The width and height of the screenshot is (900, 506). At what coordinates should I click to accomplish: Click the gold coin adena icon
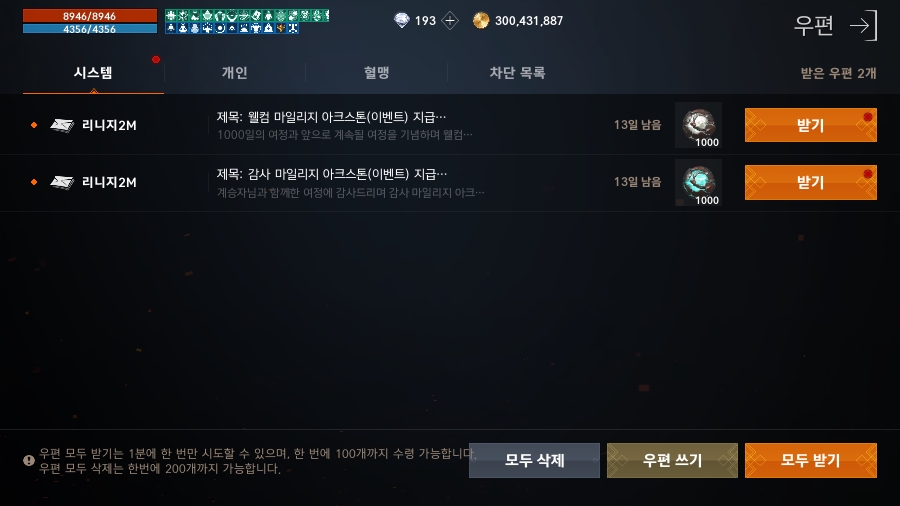click(x=480, y=21)
